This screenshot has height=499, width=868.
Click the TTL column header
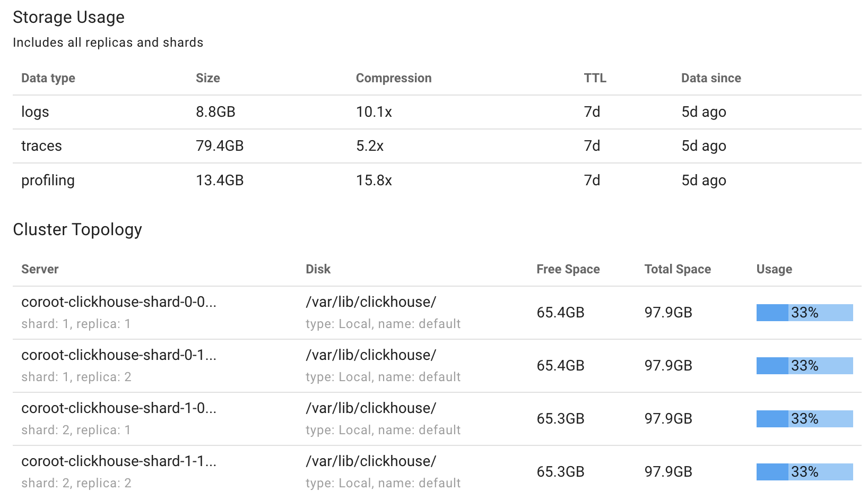click(594, 78)
